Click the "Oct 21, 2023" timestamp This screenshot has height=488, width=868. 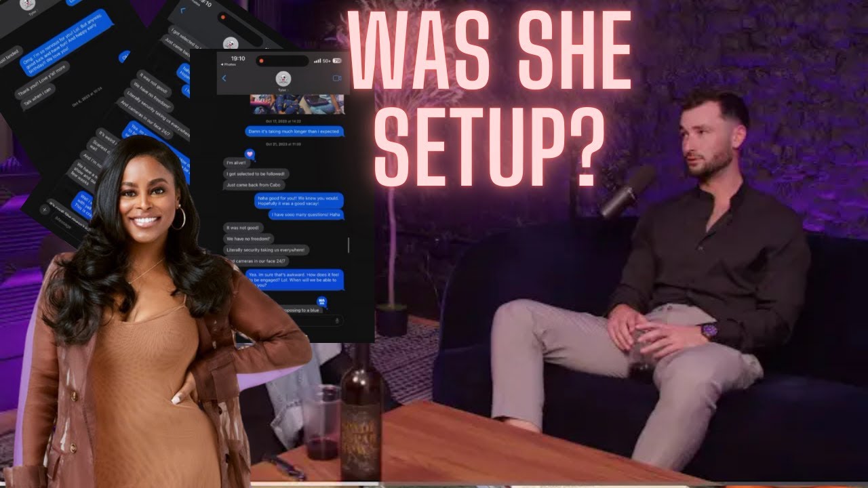[283, 144]
